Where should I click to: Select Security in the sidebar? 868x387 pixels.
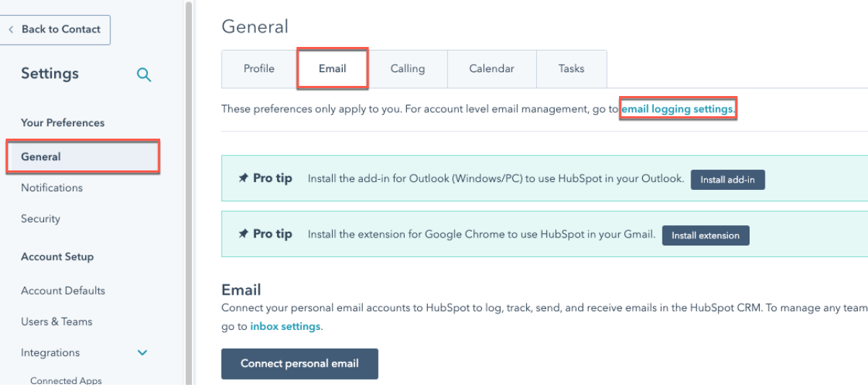(x=40, y=219)
